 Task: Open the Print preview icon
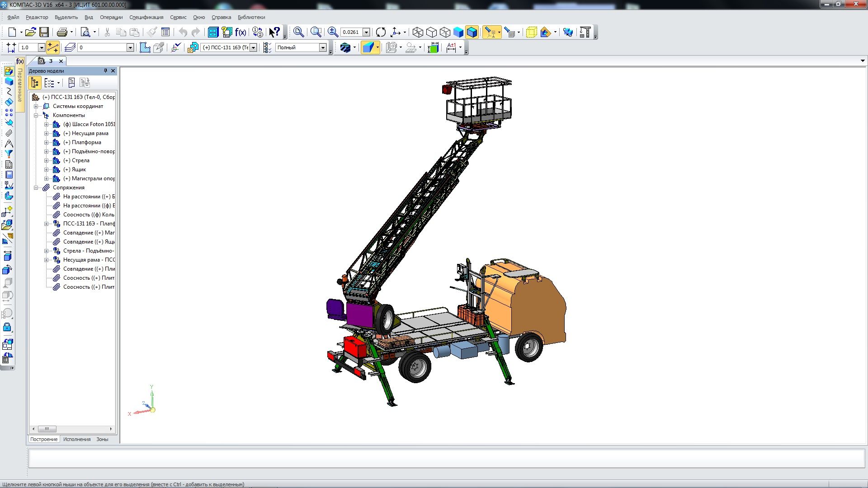click(x=85, y=32)
